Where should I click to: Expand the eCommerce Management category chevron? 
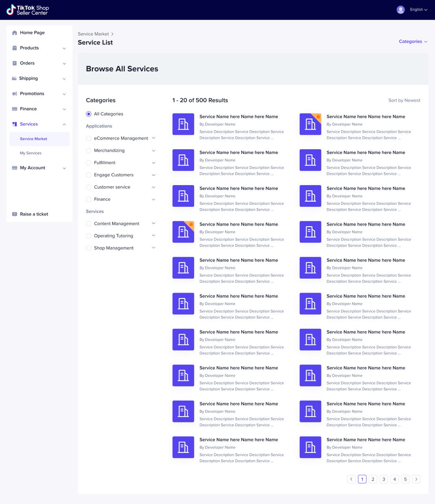153,138
